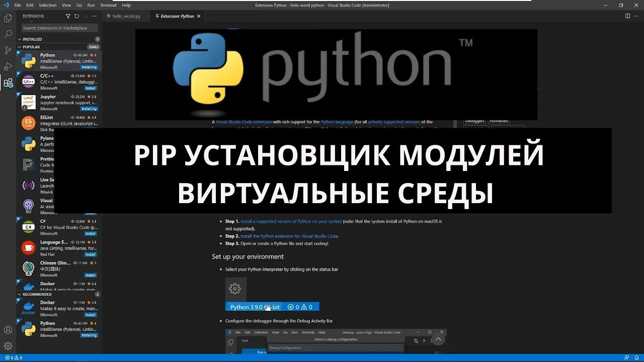Select the ESLint extension row
Image resolution: width=644 pixels, height=362 pixels.
[59, 123]
